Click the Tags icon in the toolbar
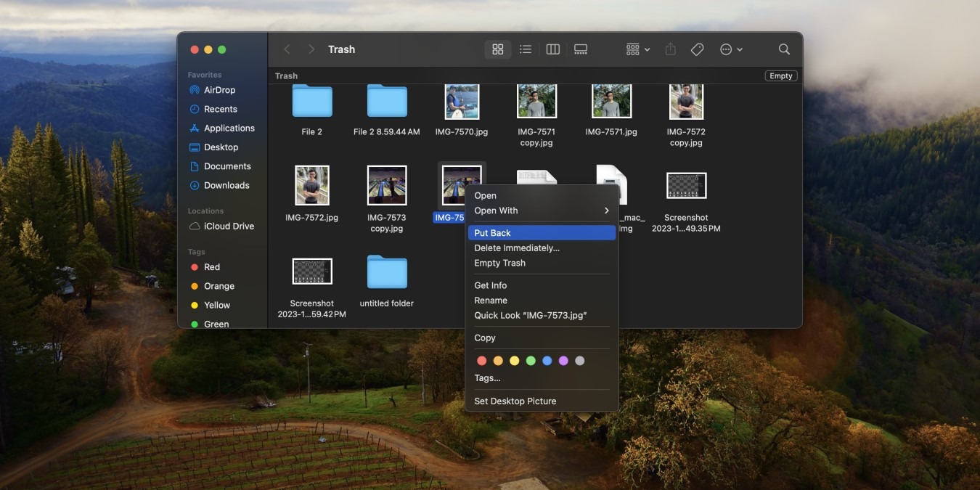Image resolution: width=980 pixels, height=490 pixels. click(x=697, y=49)
